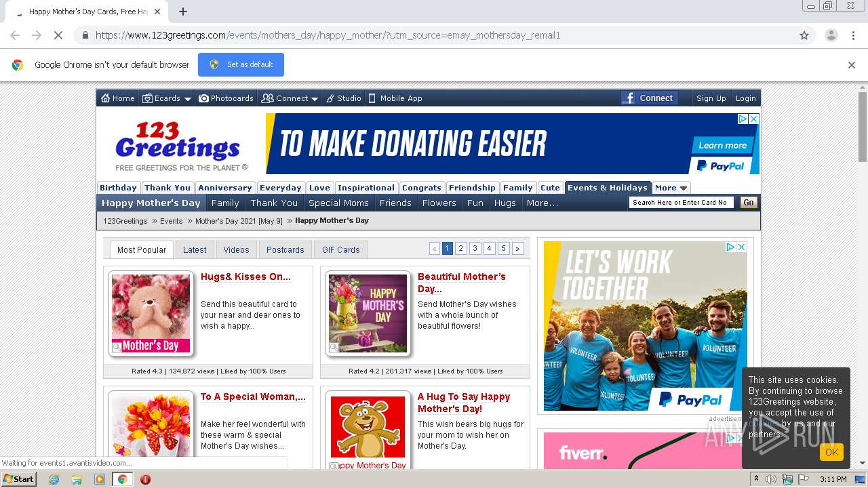Open Photocards from the top nav
The height and width of the screenshot is (488, 868).
[x=226, y=98]
